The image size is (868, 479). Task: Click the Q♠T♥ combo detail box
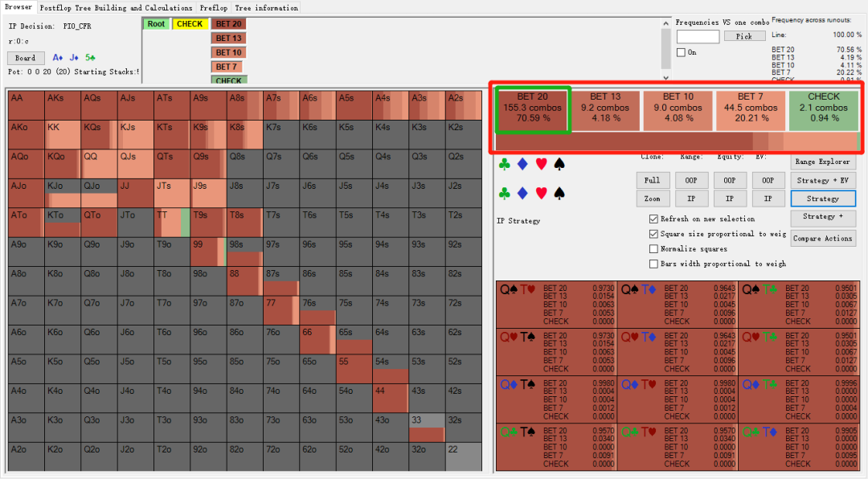point(556,304)
